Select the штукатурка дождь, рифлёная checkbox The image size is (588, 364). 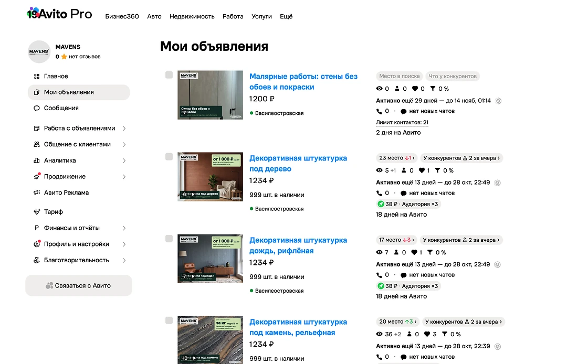tap(169, 239)
